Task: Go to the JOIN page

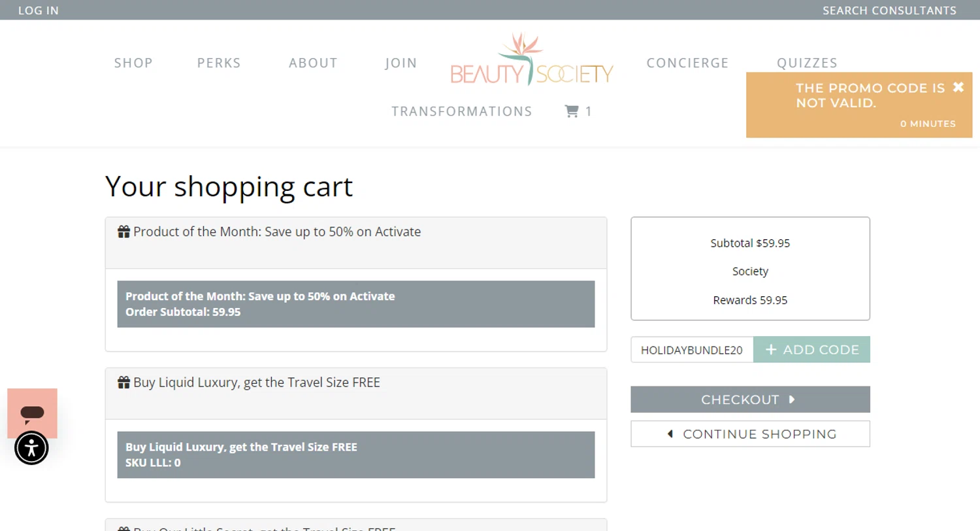Action: 401,63
